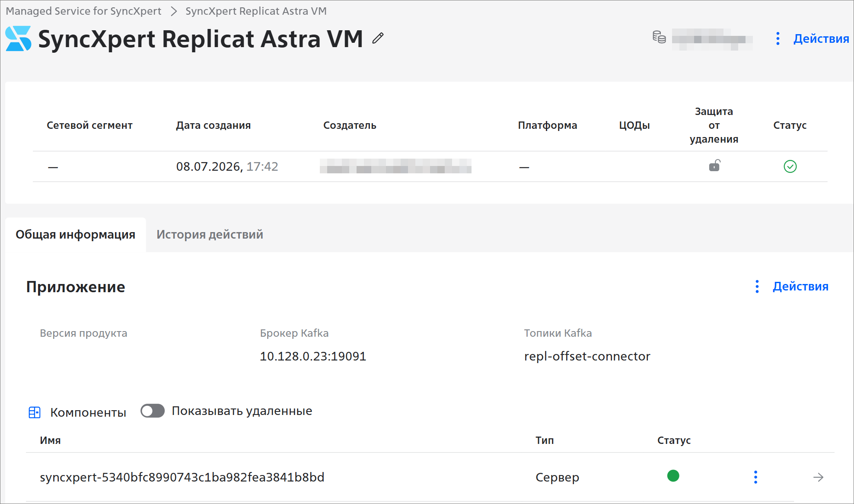
Task: Click the pencil edit icon beside title
Action: tap(378, 38)
